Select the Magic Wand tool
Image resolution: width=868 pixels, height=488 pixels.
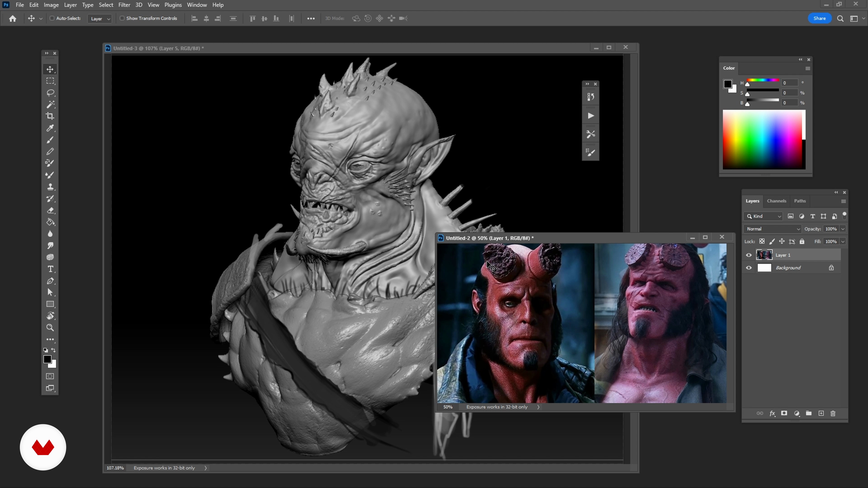50,104
